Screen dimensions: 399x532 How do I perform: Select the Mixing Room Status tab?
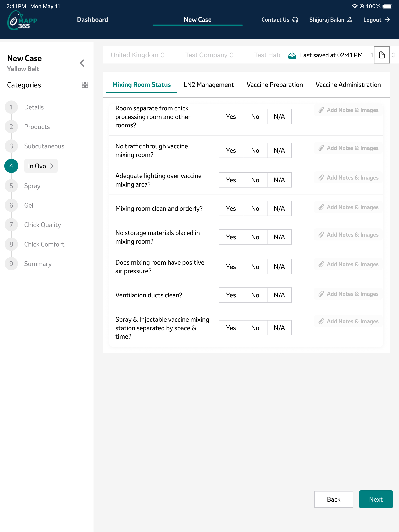pos(141,85)
